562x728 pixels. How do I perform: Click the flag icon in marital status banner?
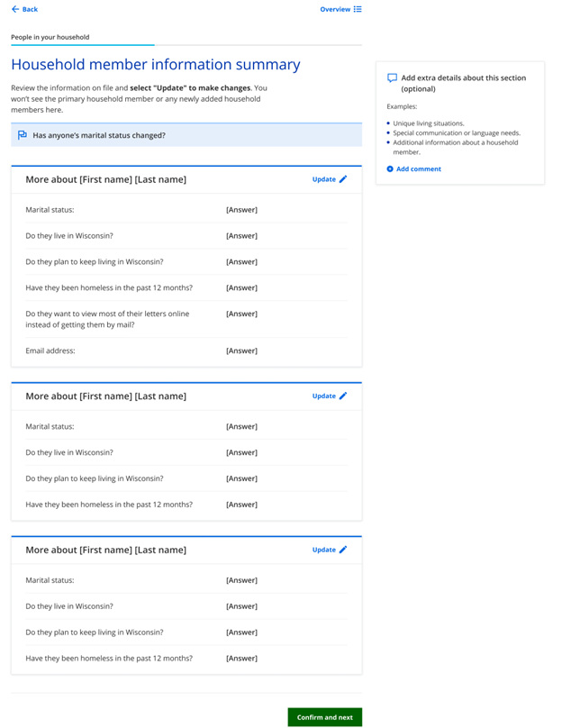point(23,135)
